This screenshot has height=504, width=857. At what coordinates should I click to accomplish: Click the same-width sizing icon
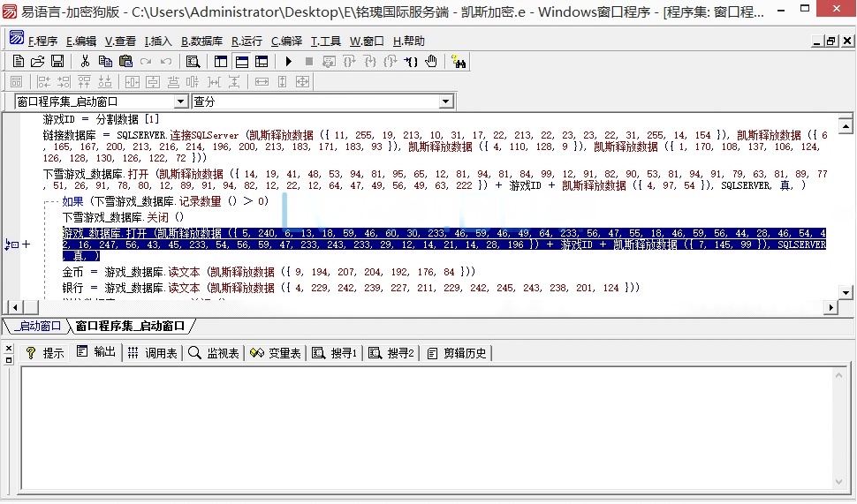point(262,82)
